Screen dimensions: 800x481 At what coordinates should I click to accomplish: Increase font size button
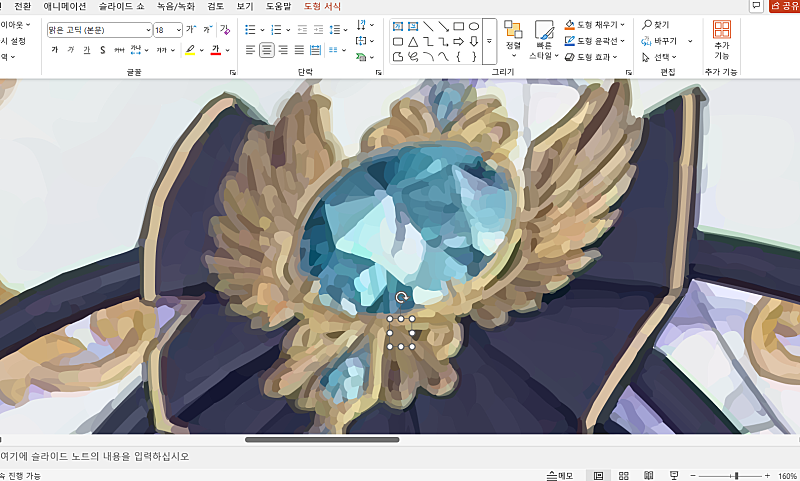click(x=191, y=30)
